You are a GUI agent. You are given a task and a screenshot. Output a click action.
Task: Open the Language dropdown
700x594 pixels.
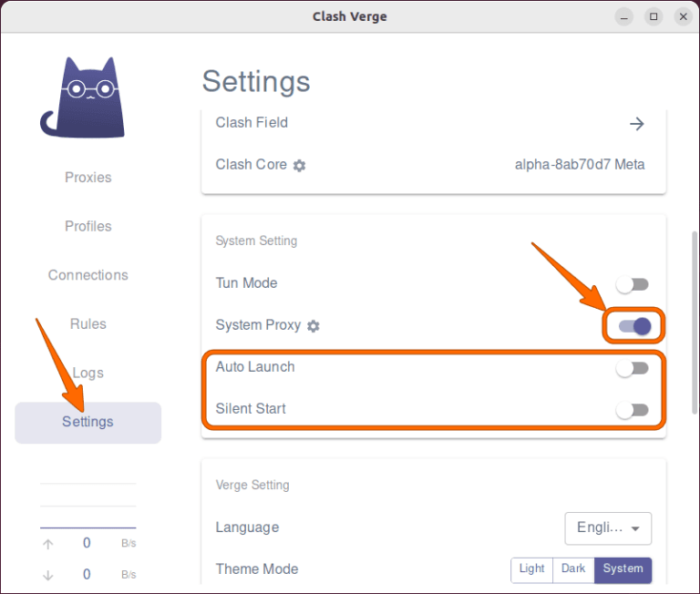[608, 527]
